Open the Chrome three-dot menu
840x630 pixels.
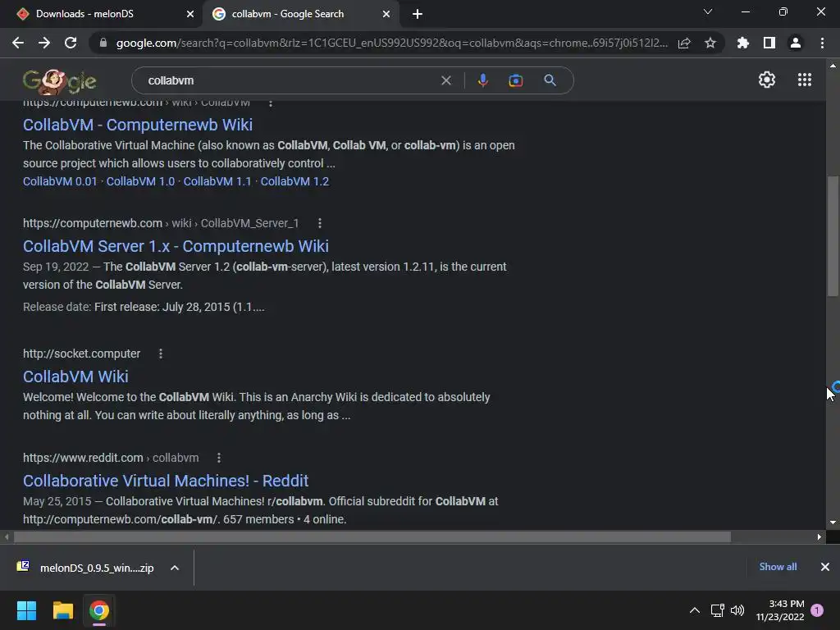(x=822, y=43)
